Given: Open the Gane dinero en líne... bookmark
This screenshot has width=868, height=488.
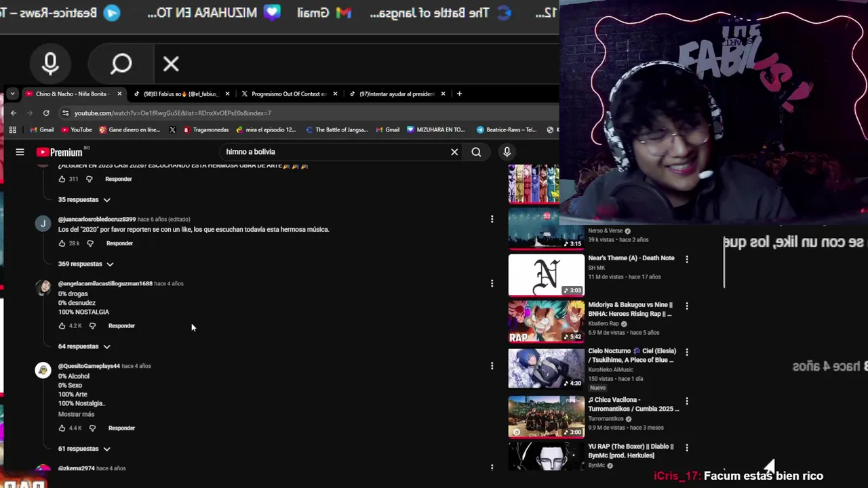Looking at the screenshot, I should [x=130, y=129].
